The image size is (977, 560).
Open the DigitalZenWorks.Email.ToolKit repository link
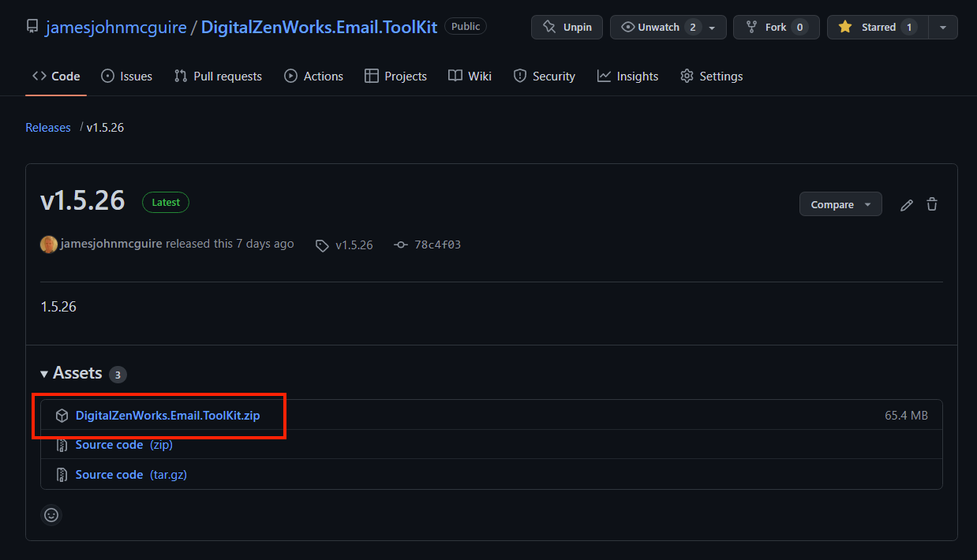(x=319, y=27)
